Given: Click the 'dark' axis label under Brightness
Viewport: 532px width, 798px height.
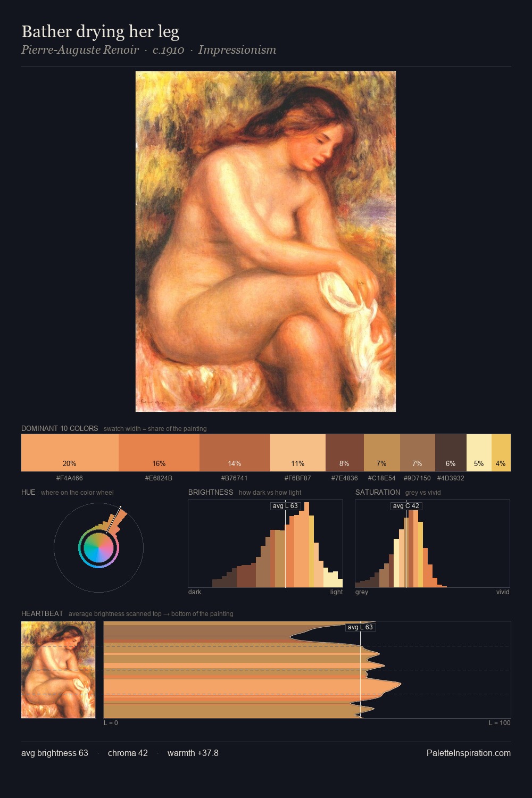Looking at the screenshot, I should 195,592.
